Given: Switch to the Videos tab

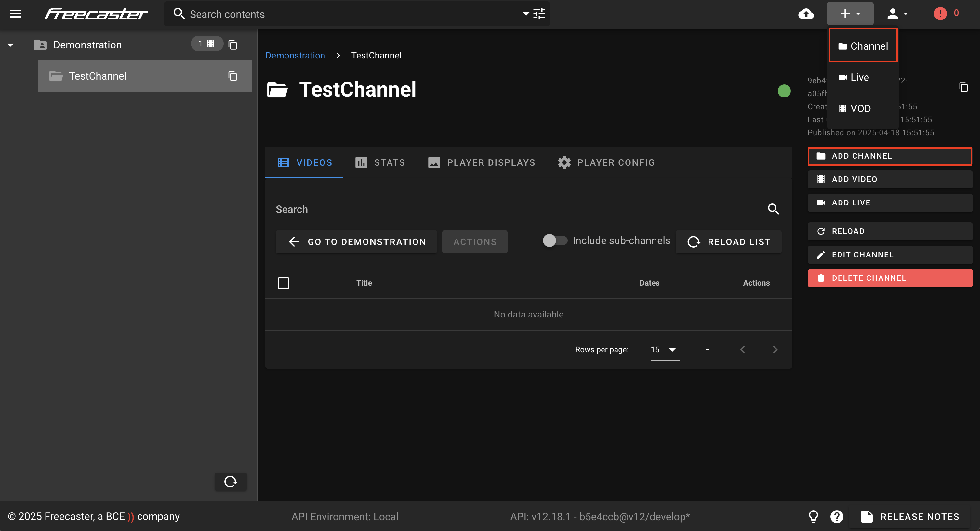Looking at the screenshot, I should click(304, 162).
